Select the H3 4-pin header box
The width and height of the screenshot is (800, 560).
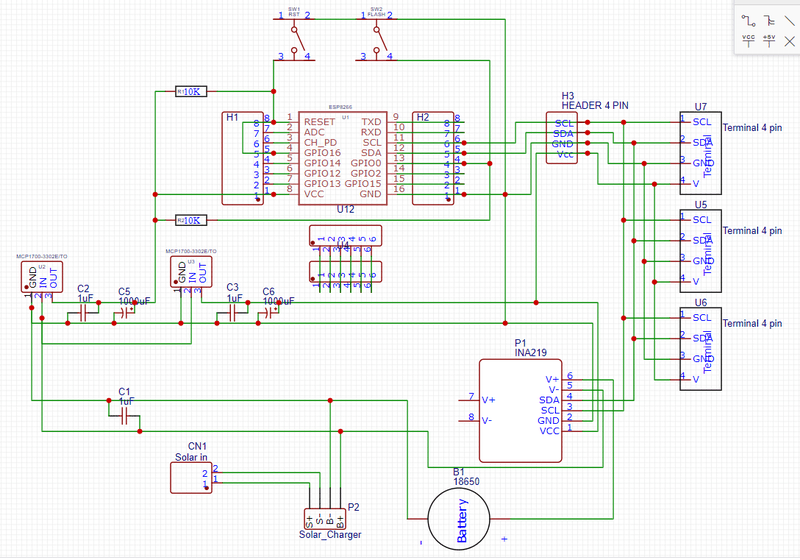pos(562,138)
